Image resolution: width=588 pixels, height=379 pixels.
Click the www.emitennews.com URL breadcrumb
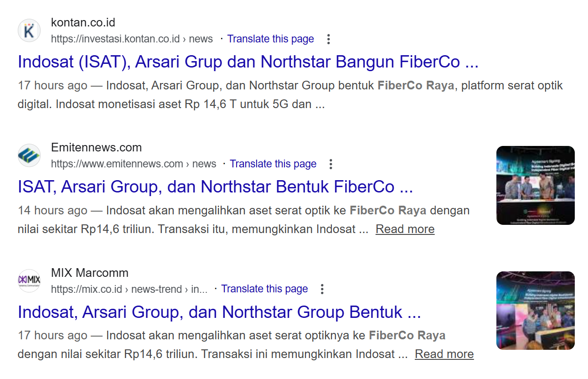point(134,164)
